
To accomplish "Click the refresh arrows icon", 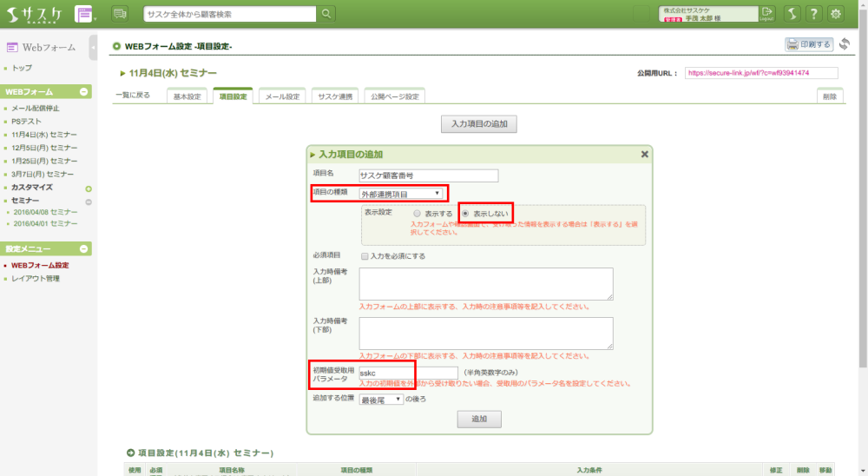I will (844, 44).
